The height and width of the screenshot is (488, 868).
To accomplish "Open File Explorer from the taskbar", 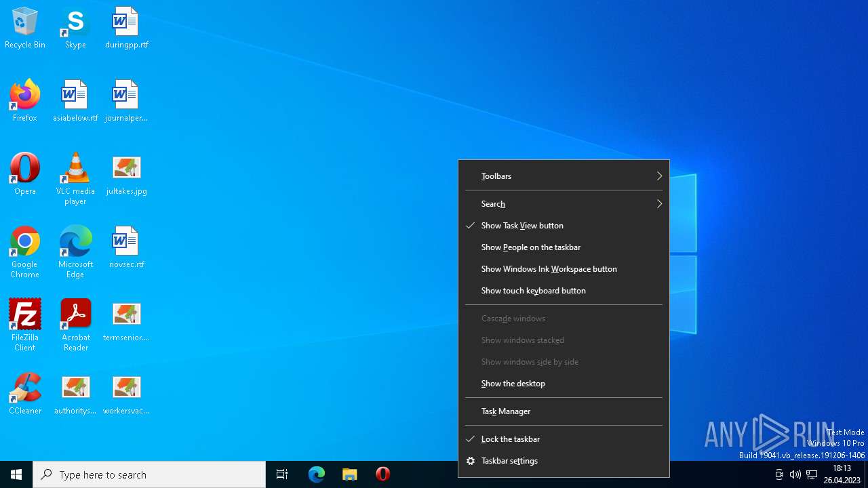I will (x=350, y=474).
